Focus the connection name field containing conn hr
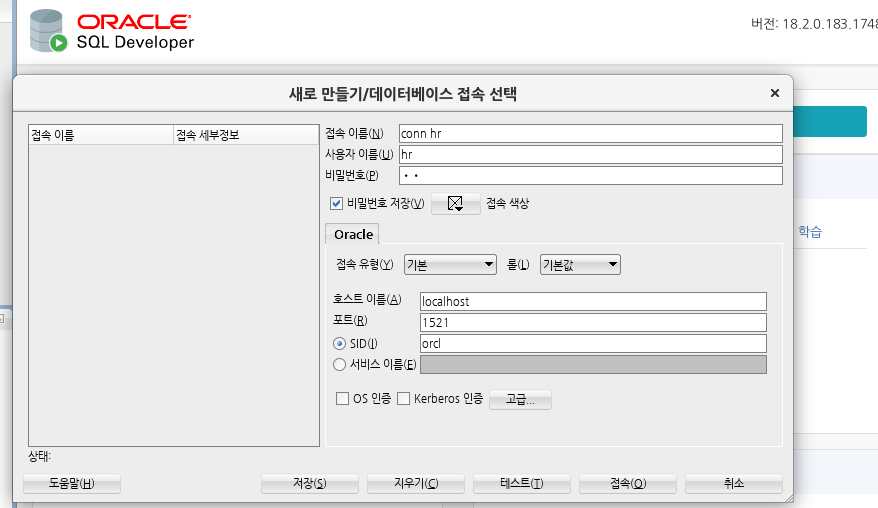 pos(591,133)
